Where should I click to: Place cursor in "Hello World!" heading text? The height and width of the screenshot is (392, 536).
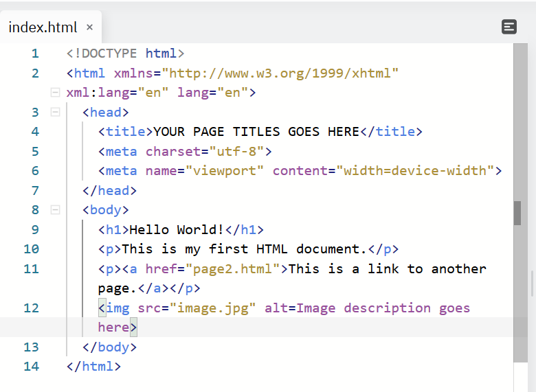click(x=177, y=230)
